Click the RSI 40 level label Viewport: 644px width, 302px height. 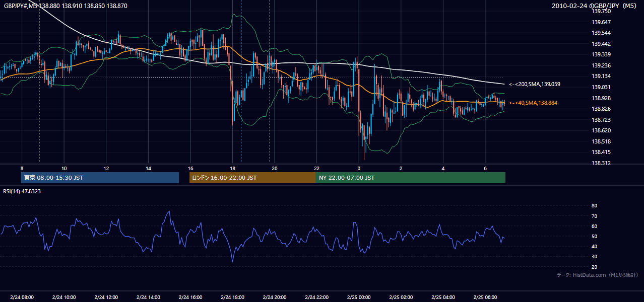[595, 246]
